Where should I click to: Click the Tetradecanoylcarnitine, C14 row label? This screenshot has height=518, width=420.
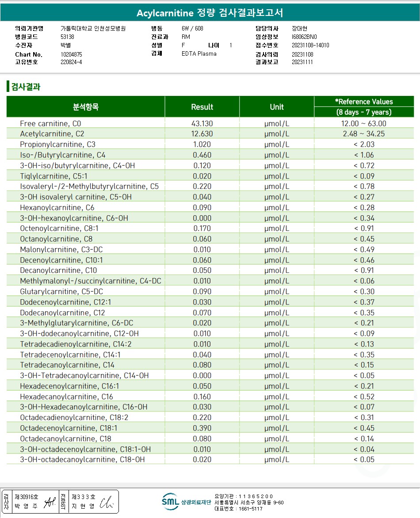pyautogui.click(x=67, y=365)
